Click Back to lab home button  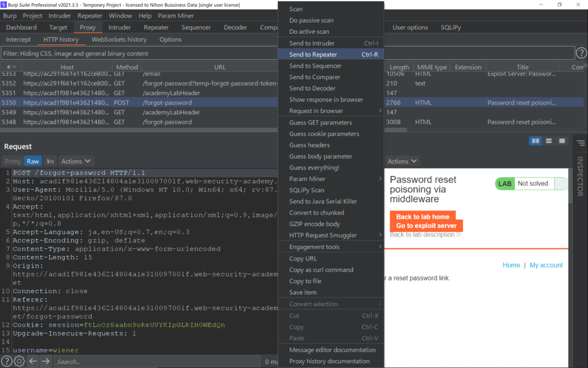423,217
